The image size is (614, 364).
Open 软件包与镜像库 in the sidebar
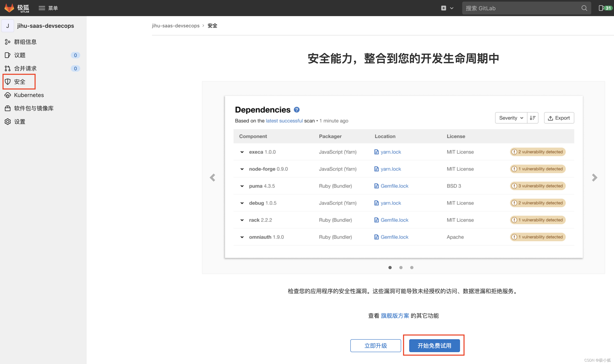pos(34,108)
